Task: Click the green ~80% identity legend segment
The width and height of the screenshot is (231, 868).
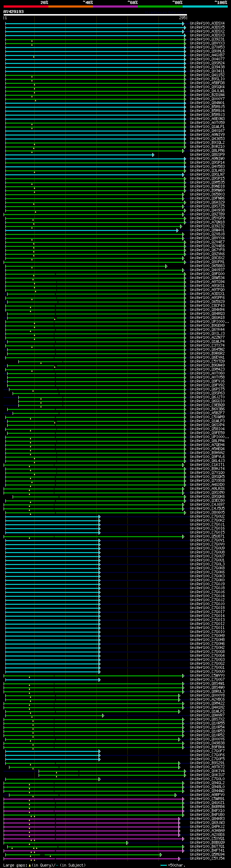Action: pos(160,7)
